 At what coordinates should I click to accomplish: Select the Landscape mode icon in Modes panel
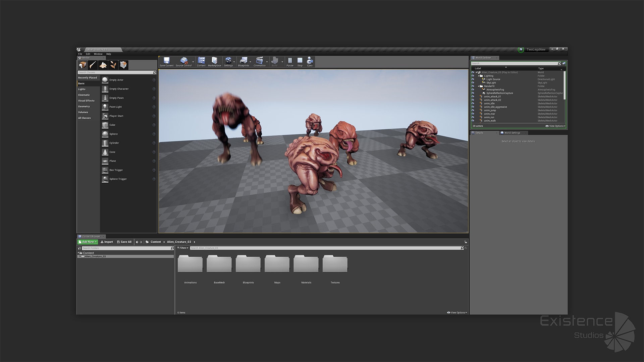click(103, 65)
